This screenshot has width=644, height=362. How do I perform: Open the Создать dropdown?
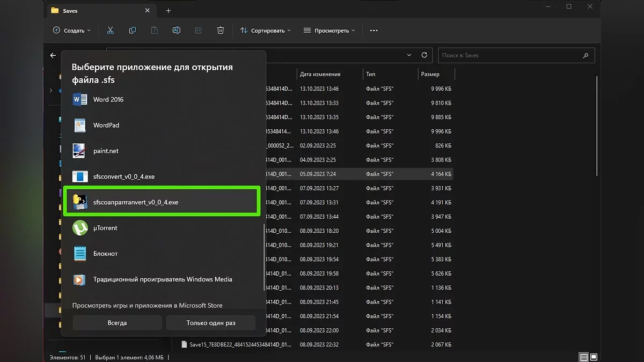click(x=72, y=31)
